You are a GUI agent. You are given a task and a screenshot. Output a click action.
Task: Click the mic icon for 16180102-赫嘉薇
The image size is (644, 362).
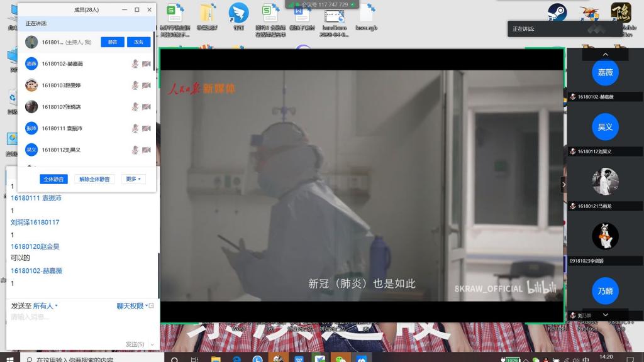point(135,63)
